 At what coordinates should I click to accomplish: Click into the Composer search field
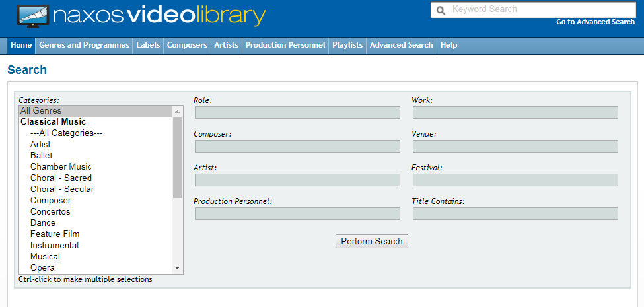point(297,146)
